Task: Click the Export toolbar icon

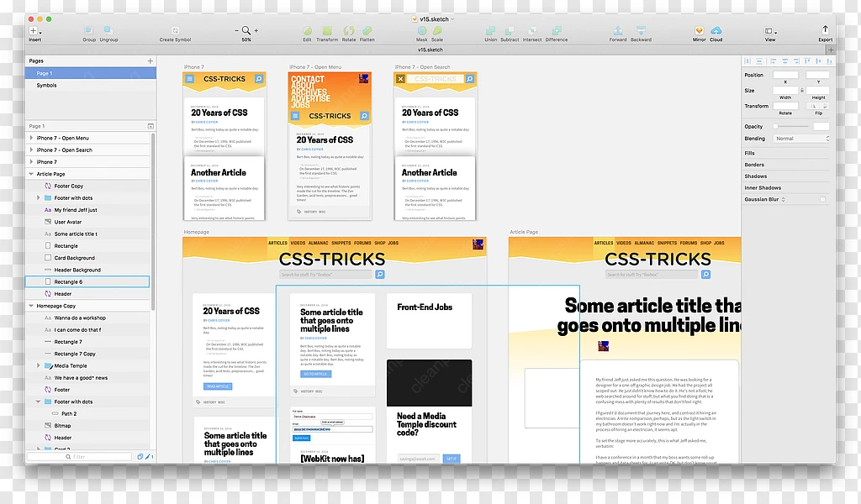Action: [x=825, y=30]
